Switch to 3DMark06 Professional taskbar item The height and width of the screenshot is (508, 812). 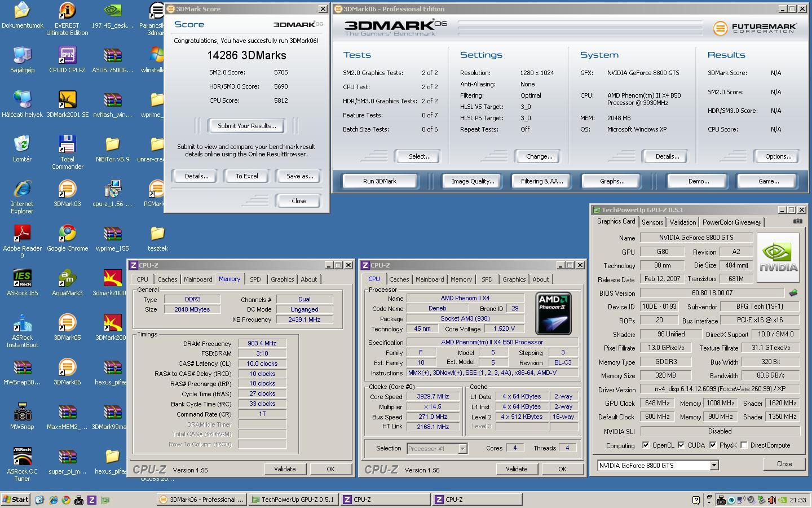202,500
